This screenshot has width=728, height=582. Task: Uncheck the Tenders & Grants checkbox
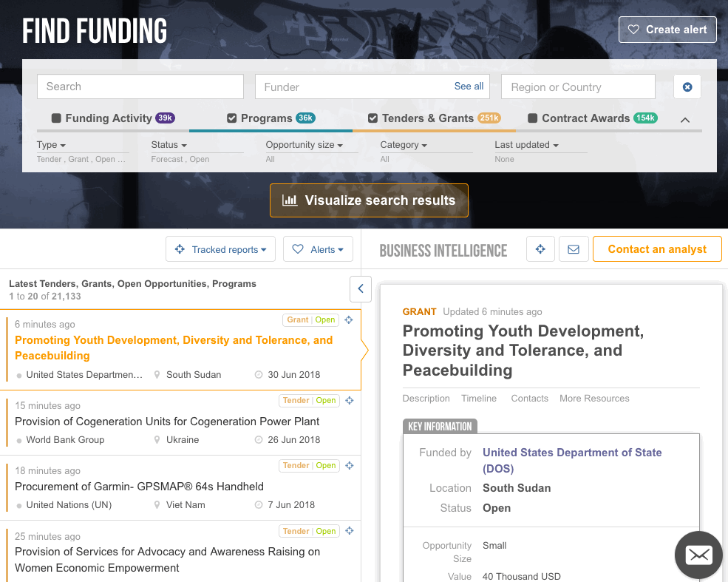[x=372, y=118]
